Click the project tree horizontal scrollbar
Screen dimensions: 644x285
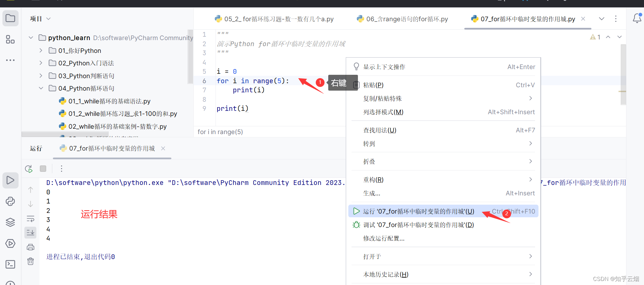click(65, 134)
